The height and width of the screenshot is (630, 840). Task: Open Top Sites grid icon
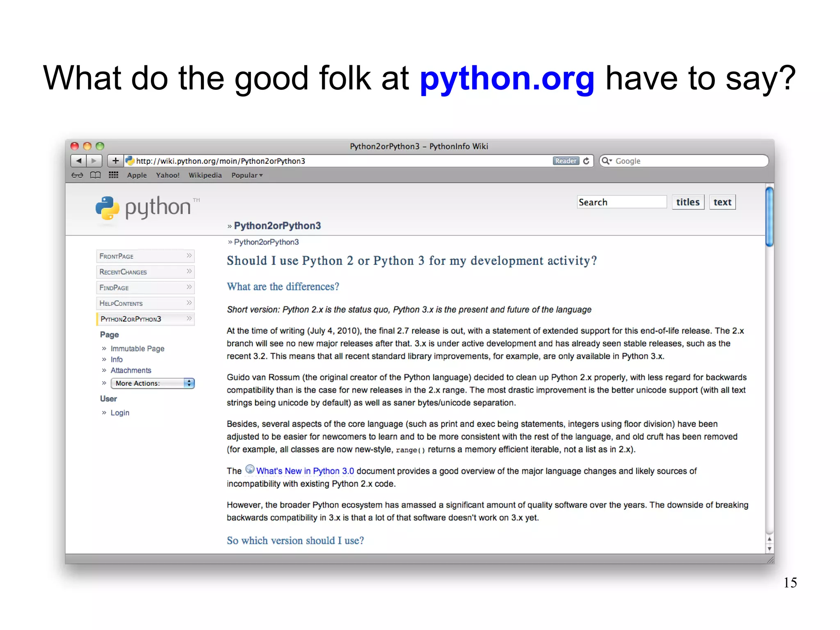point(114,175)
